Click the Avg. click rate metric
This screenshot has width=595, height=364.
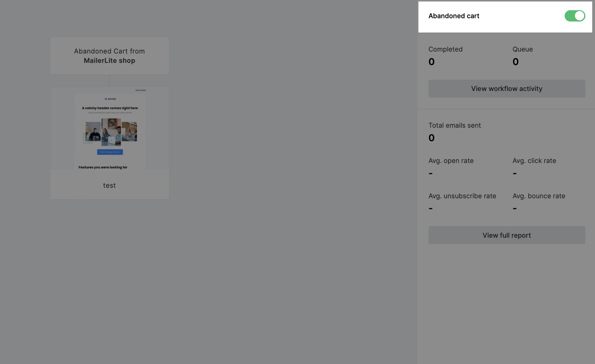(534, 167)
